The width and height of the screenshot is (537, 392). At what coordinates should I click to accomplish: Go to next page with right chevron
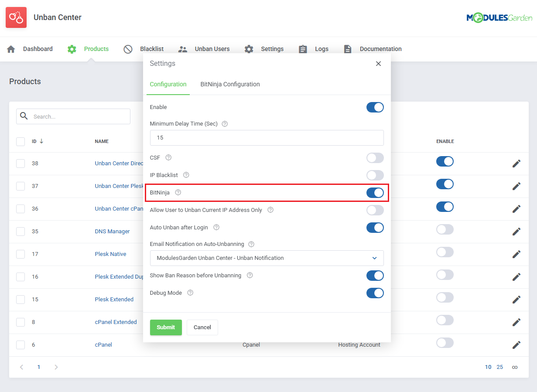[x=56, y=367]
